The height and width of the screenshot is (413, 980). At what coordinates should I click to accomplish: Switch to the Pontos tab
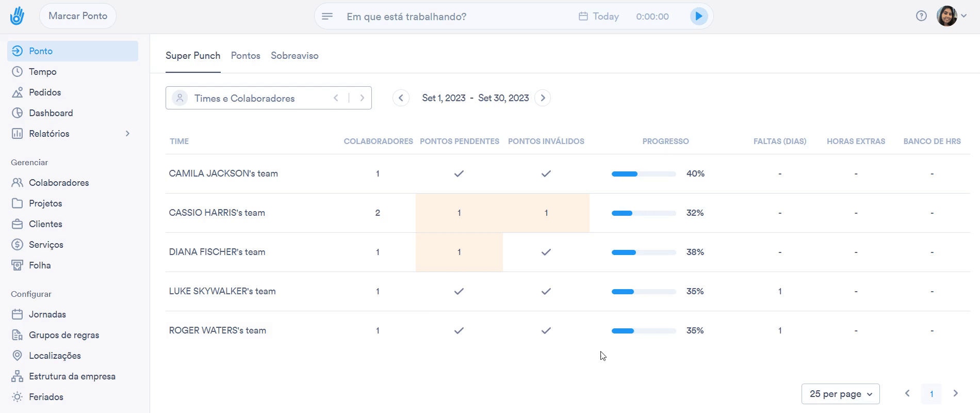click(246, 56)
